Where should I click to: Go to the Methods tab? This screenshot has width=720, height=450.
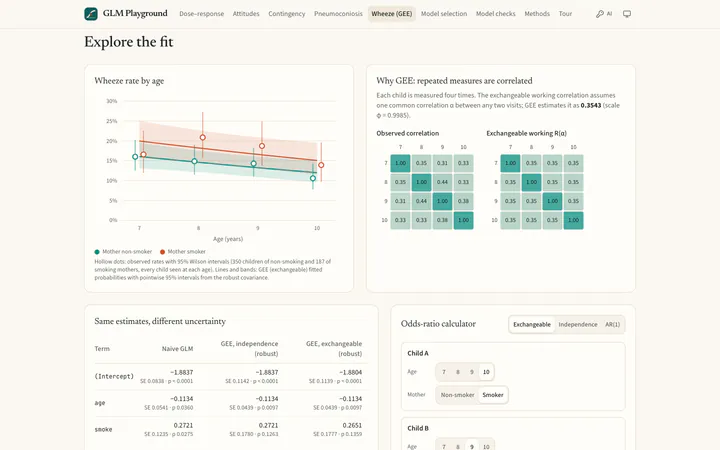point(537,14)
